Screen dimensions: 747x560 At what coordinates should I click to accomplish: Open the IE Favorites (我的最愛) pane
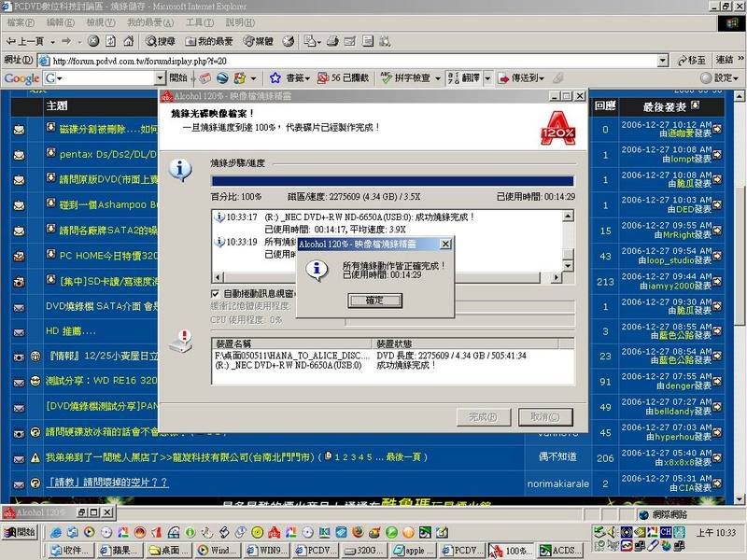click(208, 41)
